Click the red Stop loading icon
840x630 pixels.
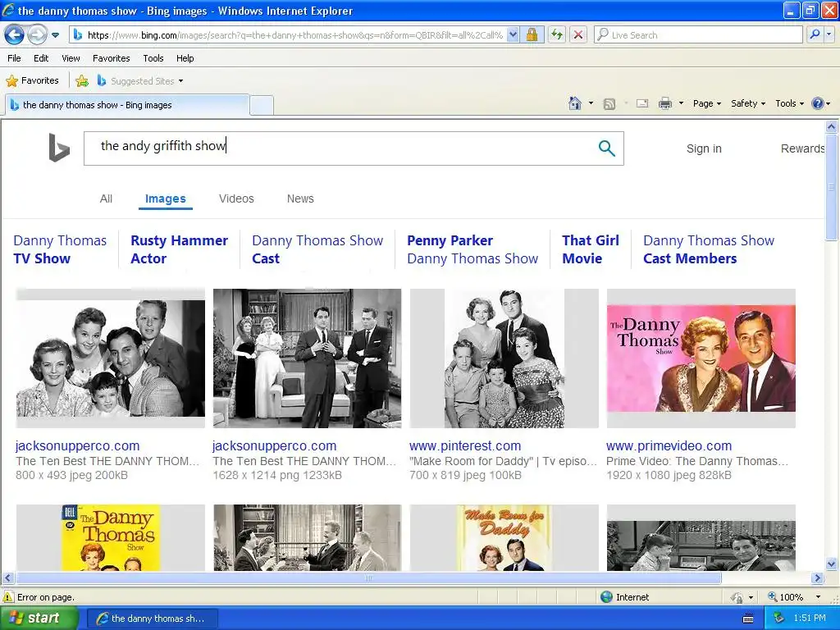[578, 35]
